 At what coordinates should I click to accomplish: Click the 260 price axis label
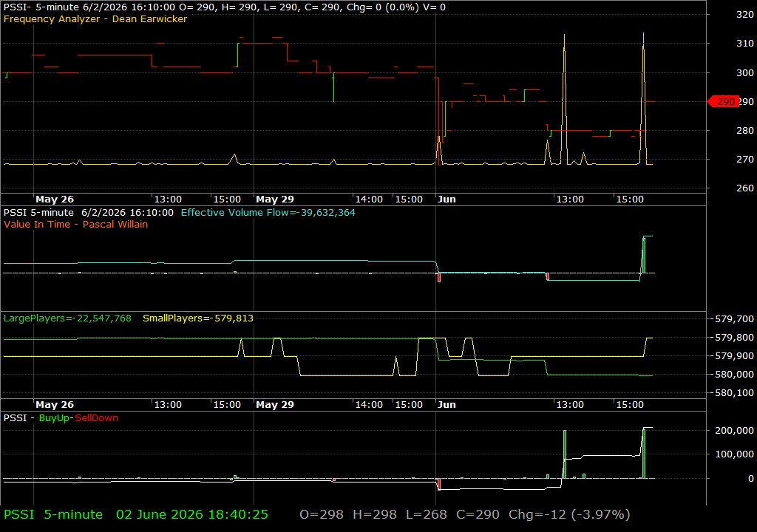point(745,188)
